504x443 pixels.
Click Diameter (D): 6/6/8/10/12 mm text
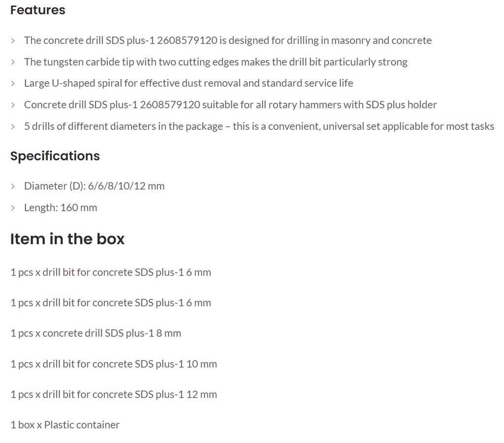(x=94, y=186)
